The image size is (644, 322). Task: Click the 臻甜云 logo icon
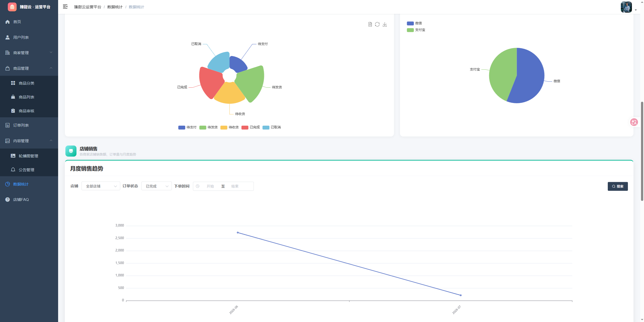click(12, 7)
